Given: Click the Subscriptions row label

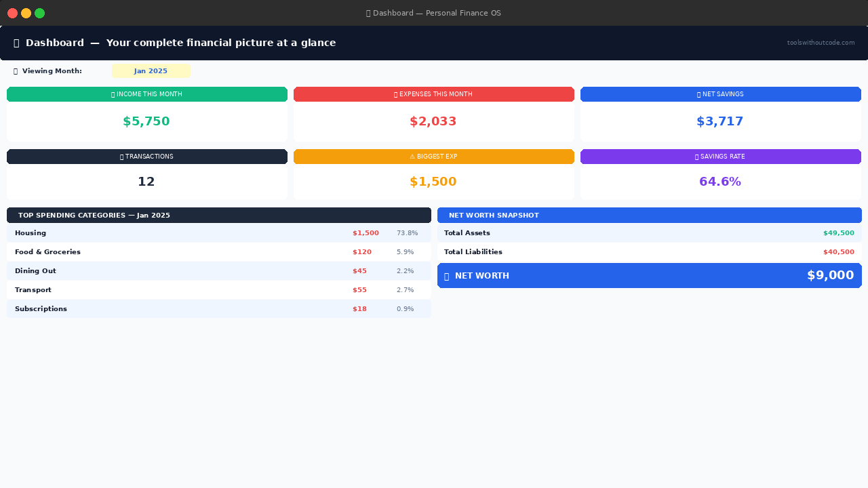Looking at the screenshot, I should 41,309.
